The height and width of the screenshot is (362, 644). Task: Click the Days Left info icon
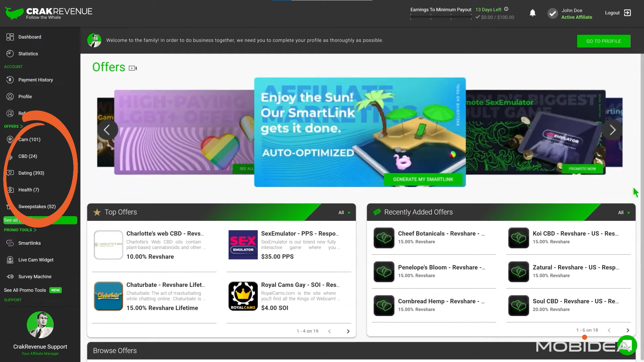pos(506,9)
